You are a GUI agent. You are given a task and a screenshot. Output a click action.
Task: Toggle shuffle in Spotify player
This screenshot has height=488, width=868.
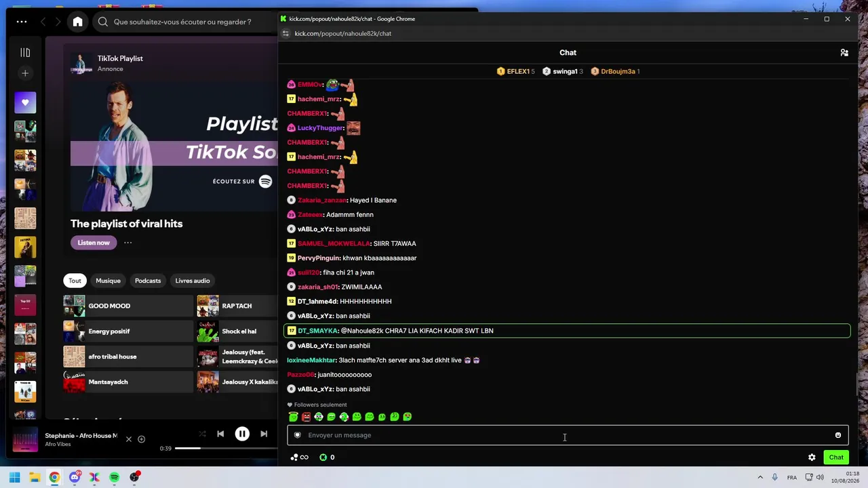click(202, 434)
